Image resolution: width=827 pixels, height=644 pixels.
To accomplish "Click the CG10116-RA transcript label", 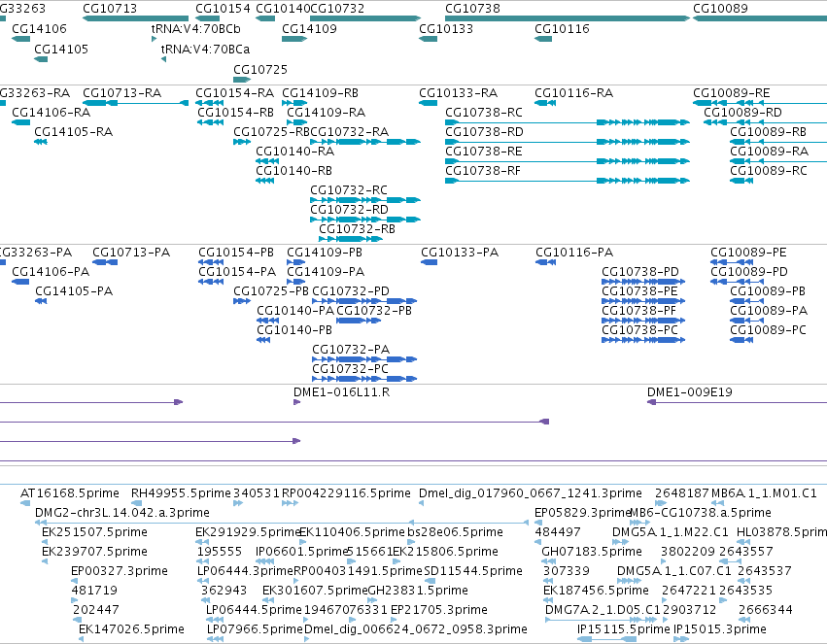I will coord(573,93).
